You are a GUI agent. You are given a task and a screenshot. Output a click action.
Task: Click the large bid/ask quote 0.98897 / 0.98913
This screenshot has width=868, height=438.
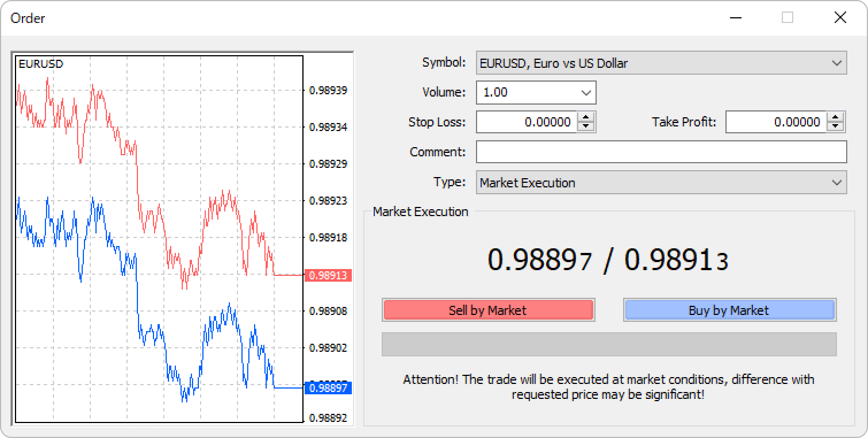pyautogui.click(x=608, y=260)
